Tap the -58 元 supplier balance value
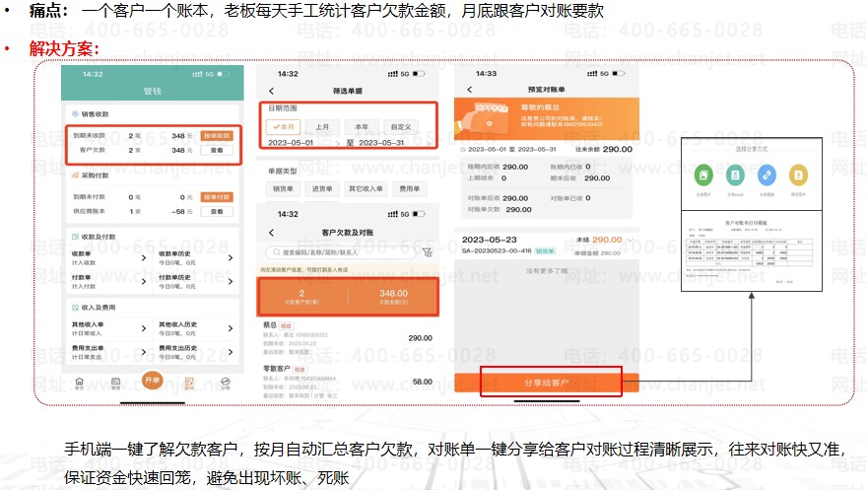The width and height of the screenshot is (868, 490). [181, 212]
